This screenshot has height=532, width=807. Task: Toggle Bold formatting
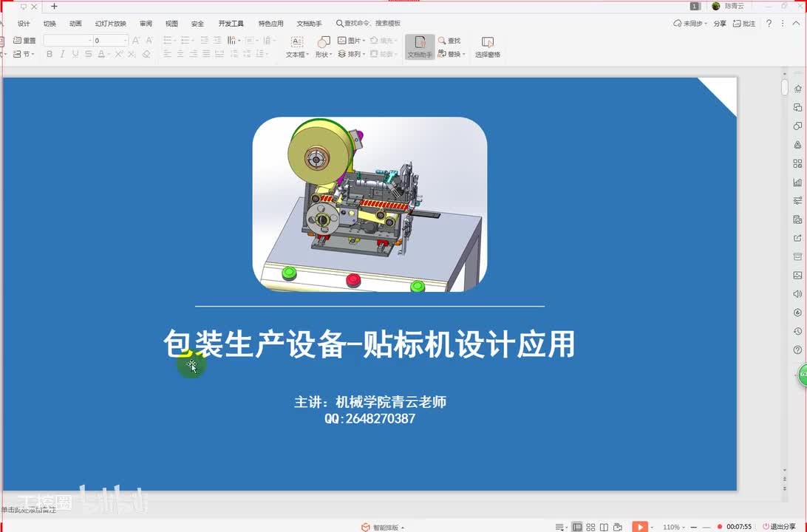(50, 54)
